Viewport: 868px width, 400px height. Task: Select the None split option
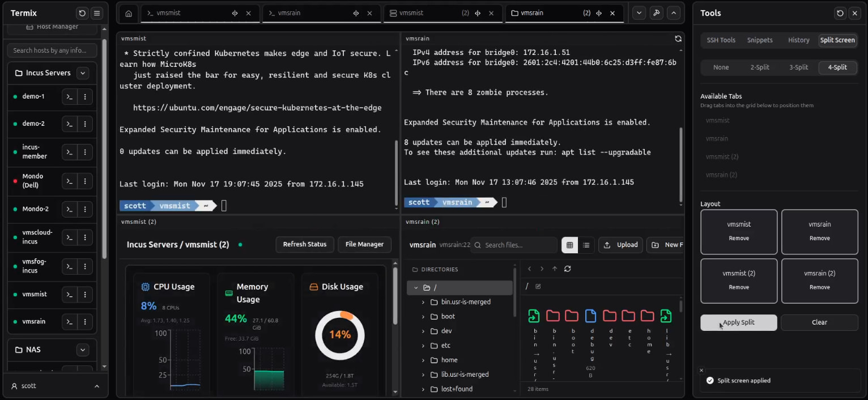click(721, 67)
